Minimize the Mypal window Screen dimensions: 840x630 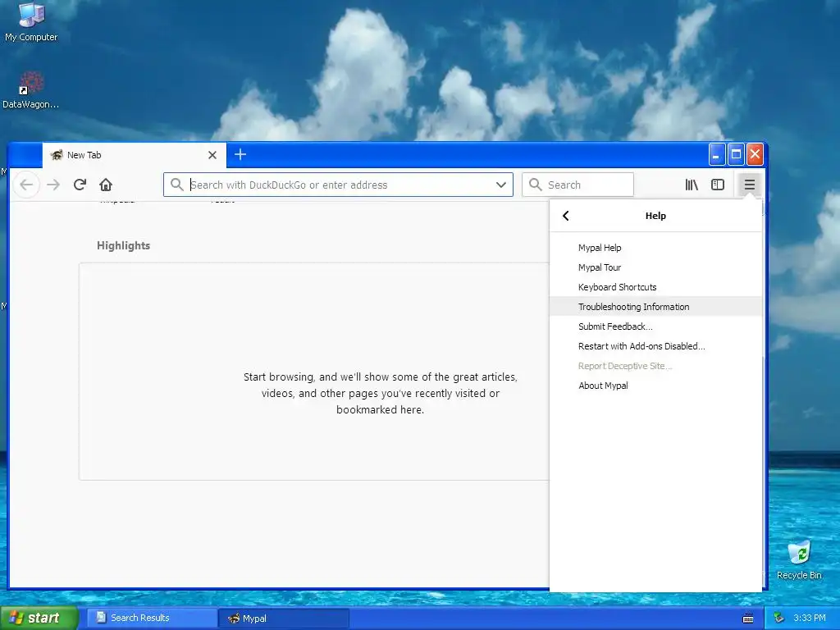[717, 155]
